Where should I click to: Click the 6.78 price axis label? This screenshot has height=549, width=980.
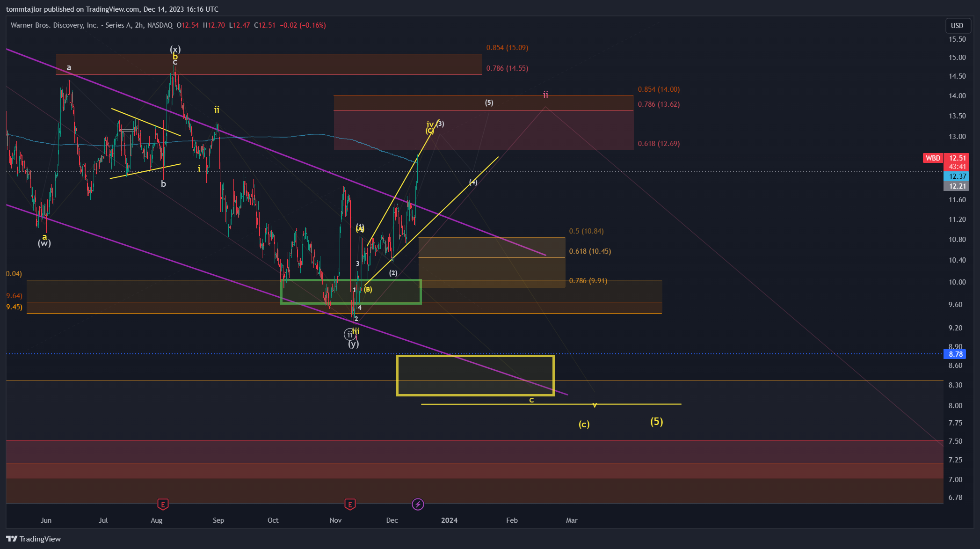click(x=955, y=498)
